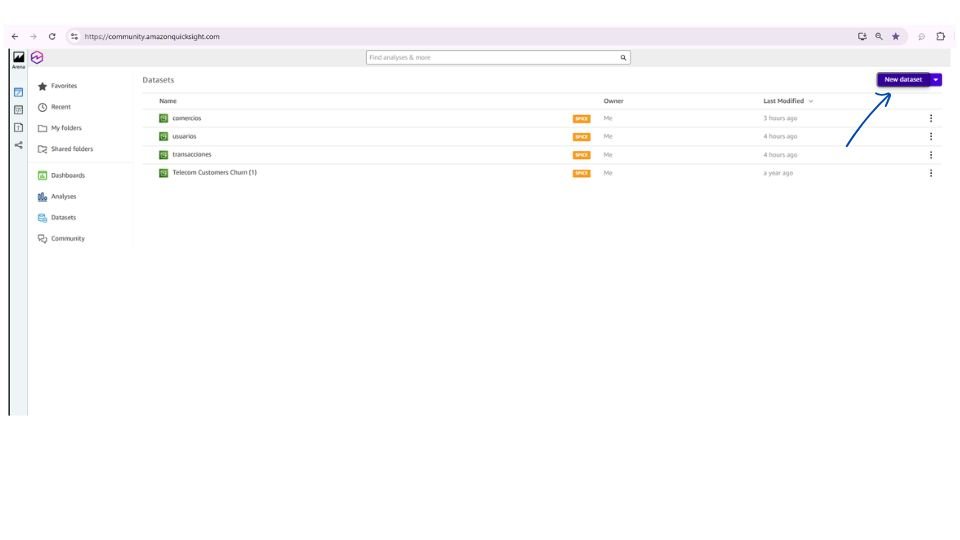Open three-dot menu for usuarios
Viewport: 960px width, 540px height.
coord(931,137)
